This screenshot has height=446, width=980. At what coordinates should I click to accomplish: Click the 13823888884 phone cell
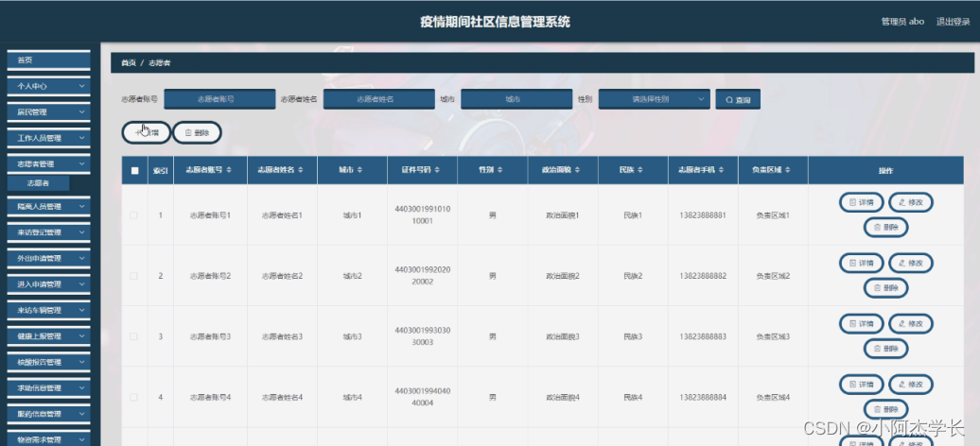coord(703,397)
